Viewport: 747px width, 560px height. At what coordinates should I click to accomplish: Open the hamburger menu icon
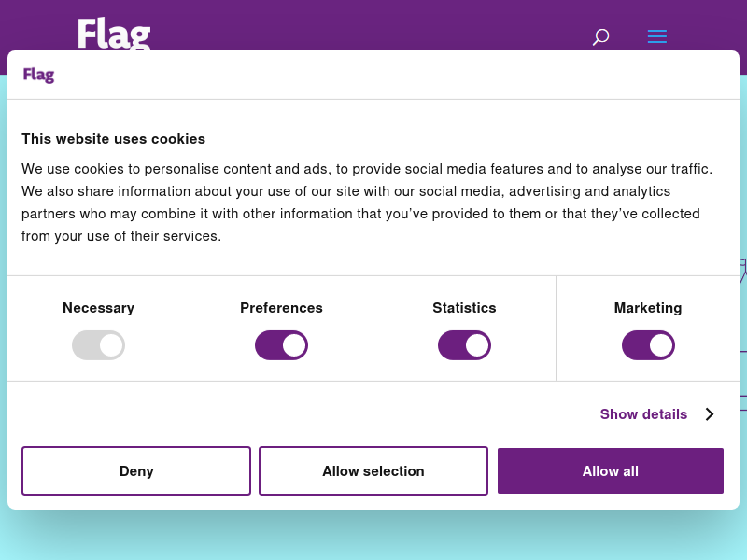click(657, 36)
